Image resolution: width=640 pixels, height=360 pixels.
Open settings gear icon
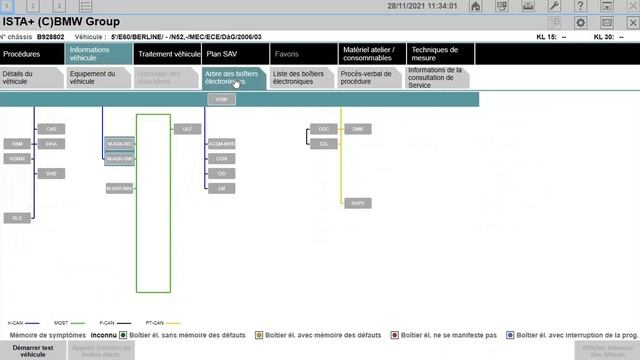tap(580, 22)
